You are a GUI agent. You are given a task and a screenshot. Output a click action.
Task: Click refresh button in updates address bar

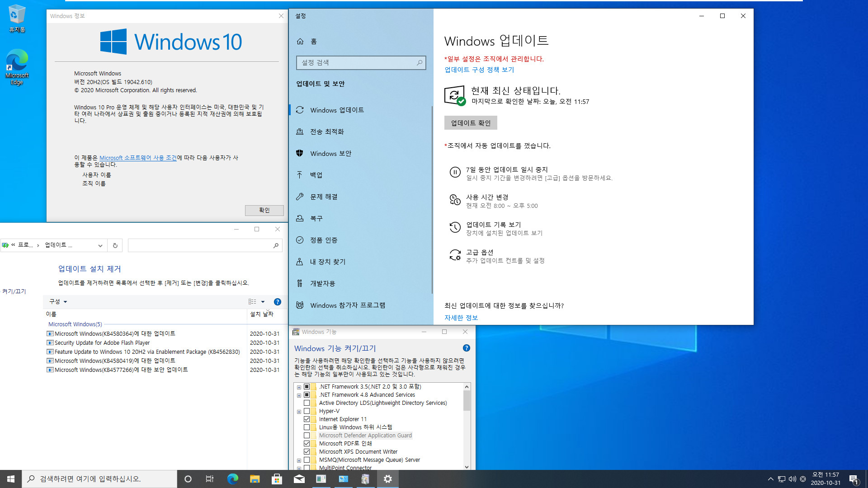click(x=115, y=245)
